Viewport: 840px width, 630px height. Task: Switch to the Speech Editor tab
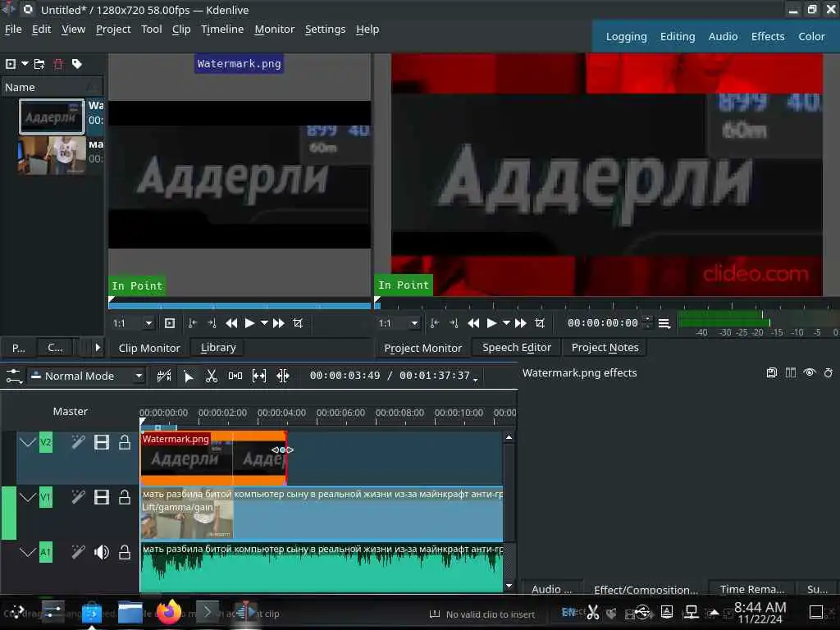coord(517,348)
